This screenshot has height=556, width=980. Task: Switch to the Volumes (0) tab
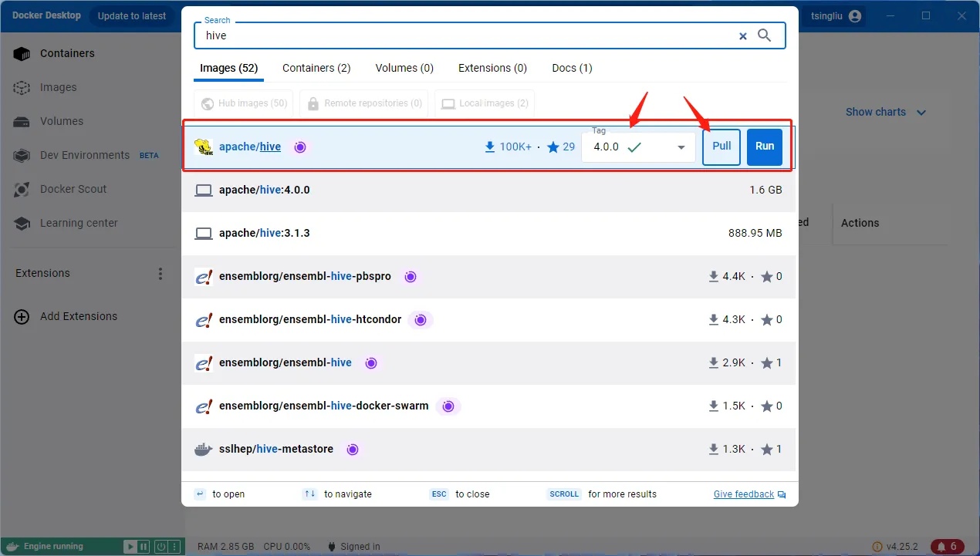(404, 68)
